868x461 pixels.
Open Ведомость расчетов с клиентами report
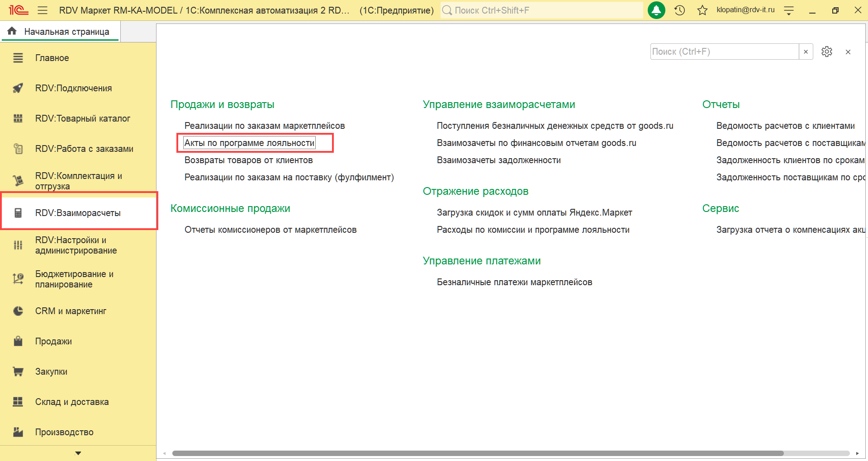[x=786, y=126]
